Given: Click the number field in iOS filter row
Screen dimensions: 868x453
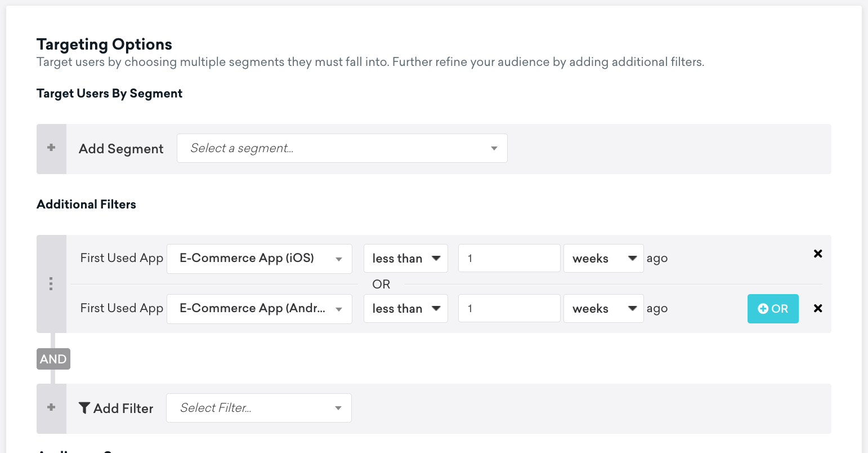Looking at the screenshot, I should pyautogui.click(x=509, y=259).
